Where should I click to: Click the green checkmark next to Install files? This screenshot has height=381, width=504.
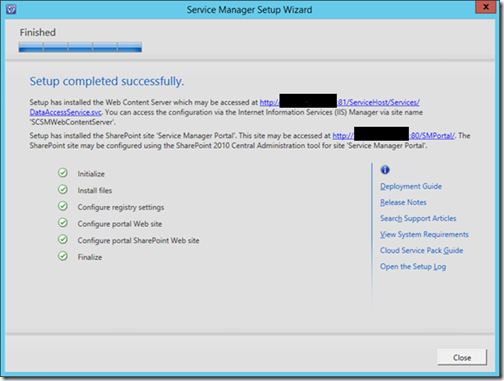[x=63, y=189]
